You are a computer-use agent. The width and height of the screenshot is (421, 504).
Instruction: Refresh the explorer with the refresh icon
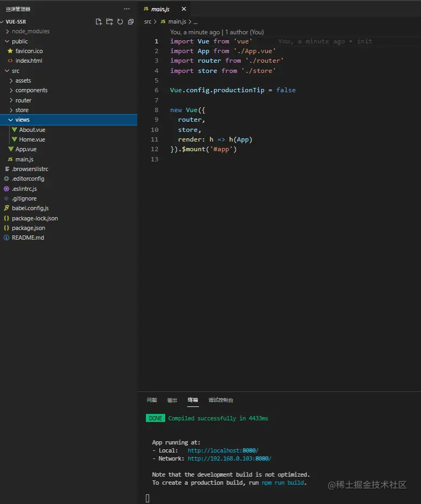120,21
